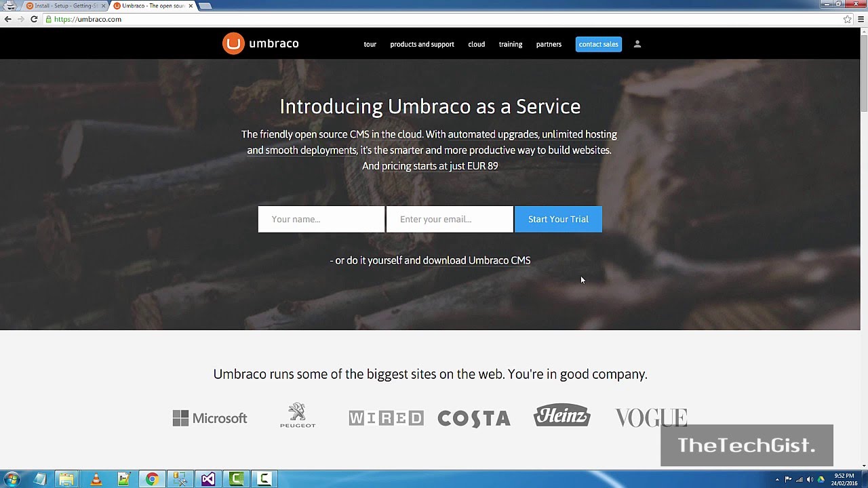Open Windows Explorer folder in taskbar
This screenshot has height=488, width=868.
tap(66, 479)
